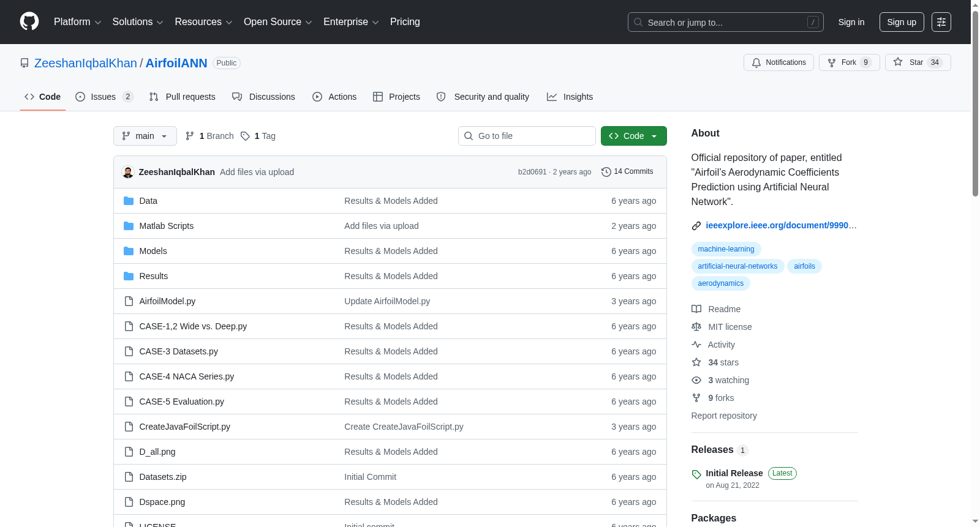Click the Notifications bell icon
This screenshot has width=980, height=527.
756,62
